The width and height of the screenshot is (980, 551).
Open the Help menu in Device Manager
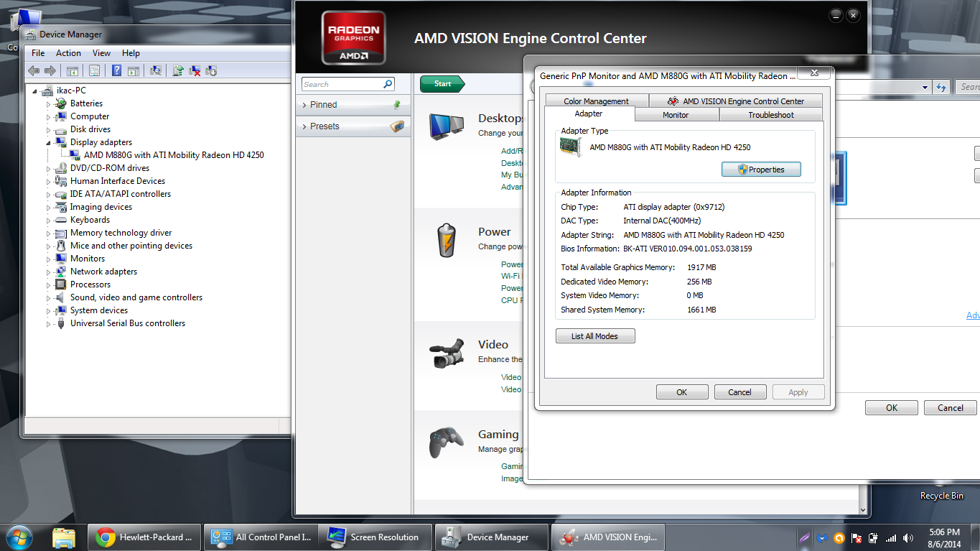131,53
